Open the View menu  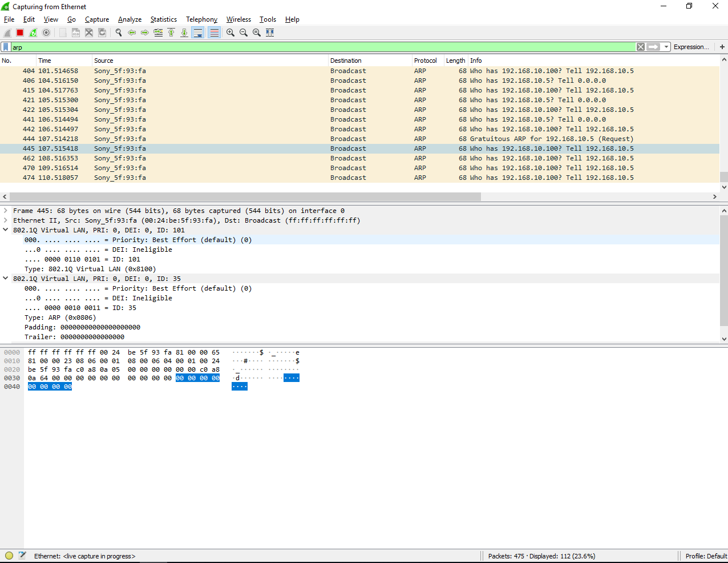(x=51, y=19)
